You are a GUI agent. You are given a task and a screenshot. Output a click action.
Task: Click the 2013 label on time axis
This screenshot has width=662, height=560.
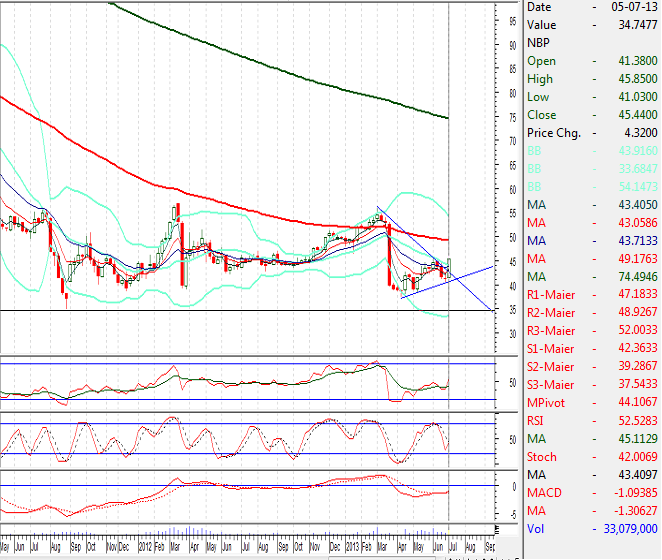point(354,548)
